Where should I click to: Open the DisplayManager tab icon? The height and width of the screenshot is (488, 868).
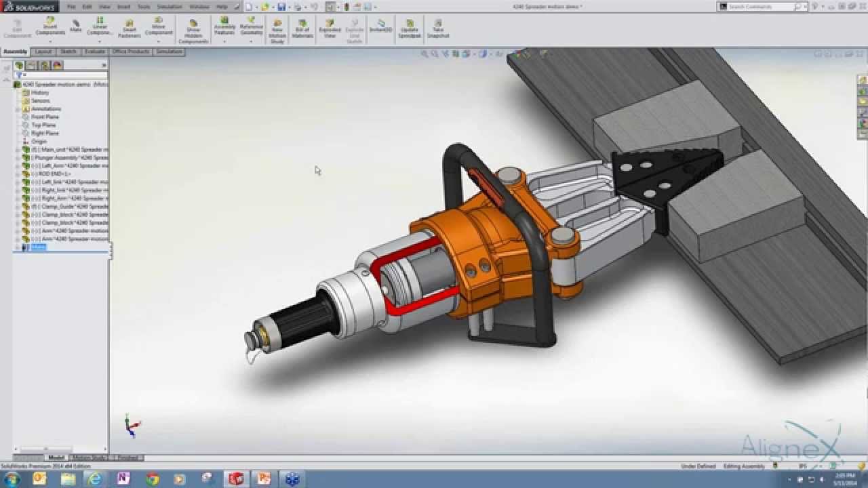pyautogui.click(x=58, y=65)
